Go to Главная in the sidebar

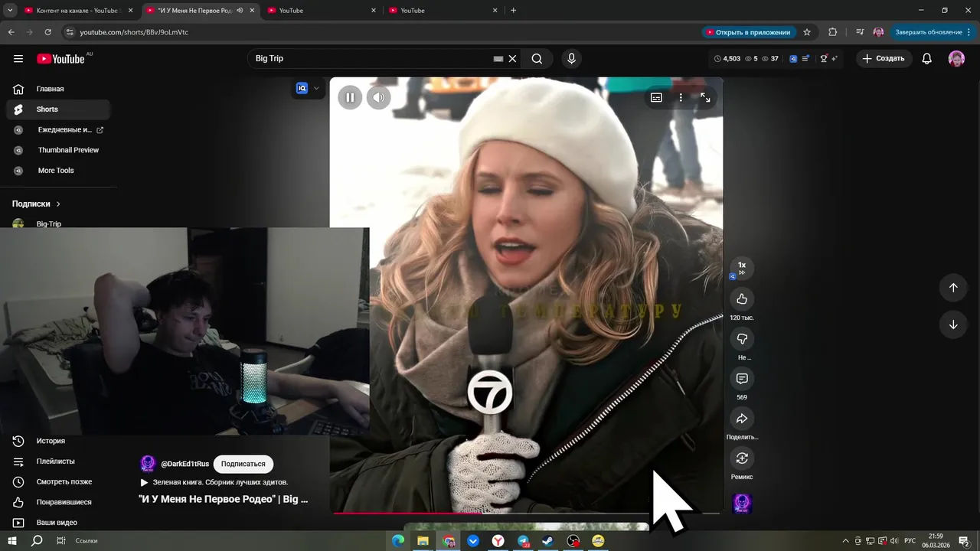58,89
